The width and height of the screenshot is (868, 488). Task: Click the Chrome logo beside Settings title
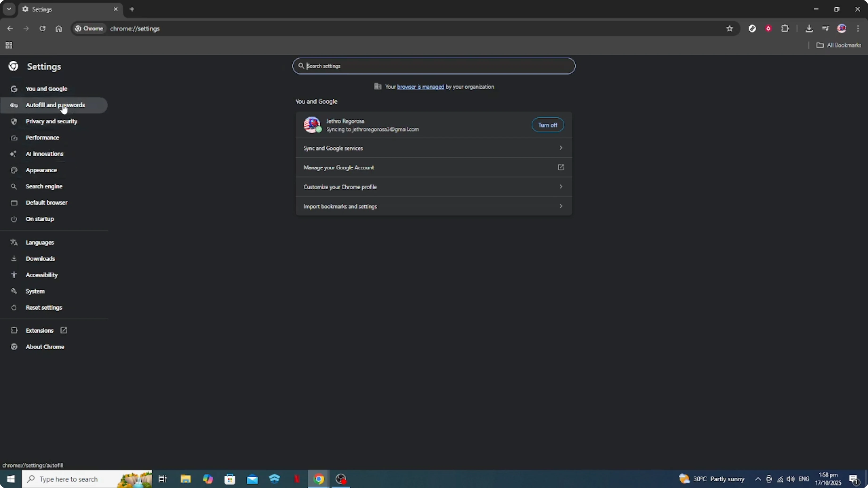[x=13, y=66]
